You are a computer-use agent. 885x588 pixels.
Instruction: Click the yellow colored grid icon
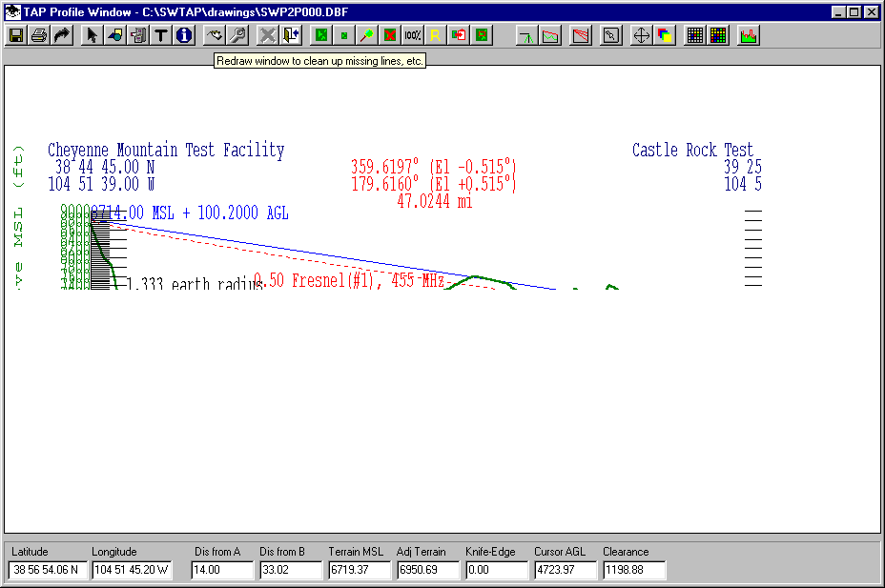pos(718,35)
